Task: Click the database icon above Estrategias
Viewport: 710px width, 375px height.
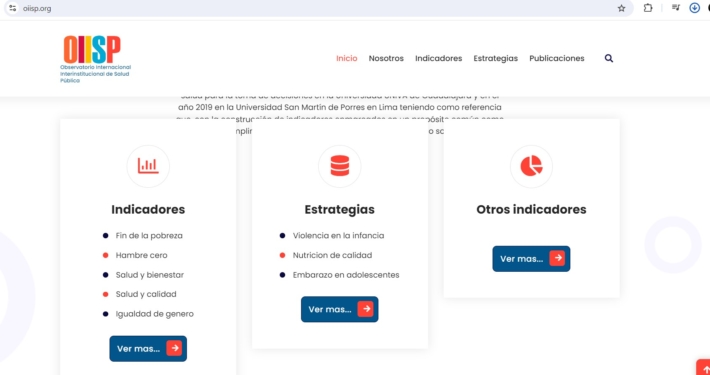Action: 340,166
